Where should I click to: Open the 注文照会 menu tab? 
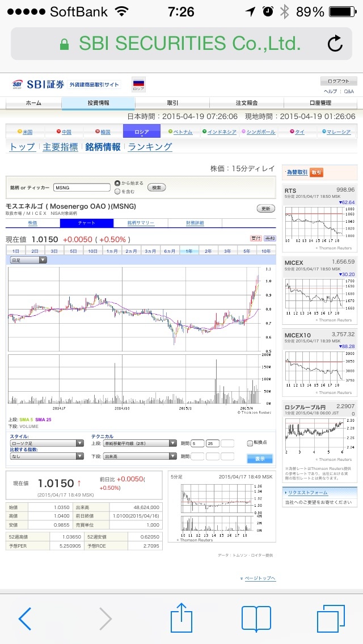click(247, 103)
